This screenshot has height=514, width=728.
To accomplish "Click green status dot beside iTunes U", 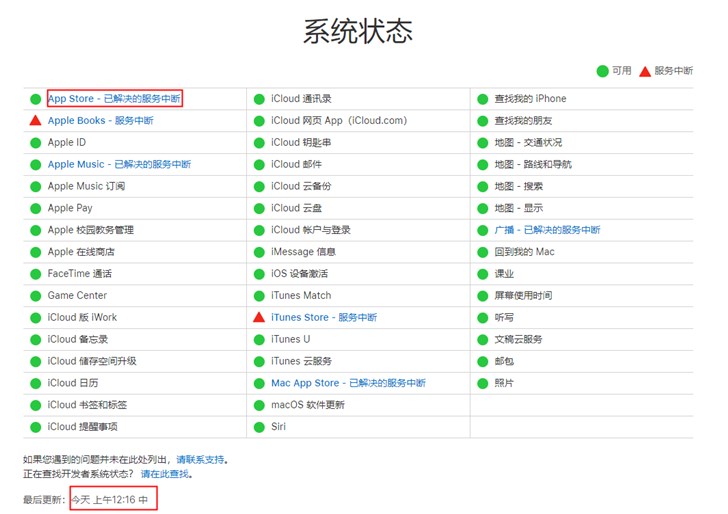I will pyautogui.click(x=259, y=339).
